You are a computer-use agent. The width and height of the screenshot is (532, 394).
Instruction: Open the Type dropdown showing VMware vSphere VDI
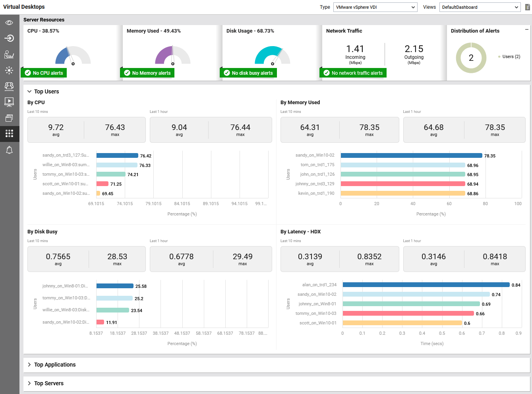coord(375,7)
